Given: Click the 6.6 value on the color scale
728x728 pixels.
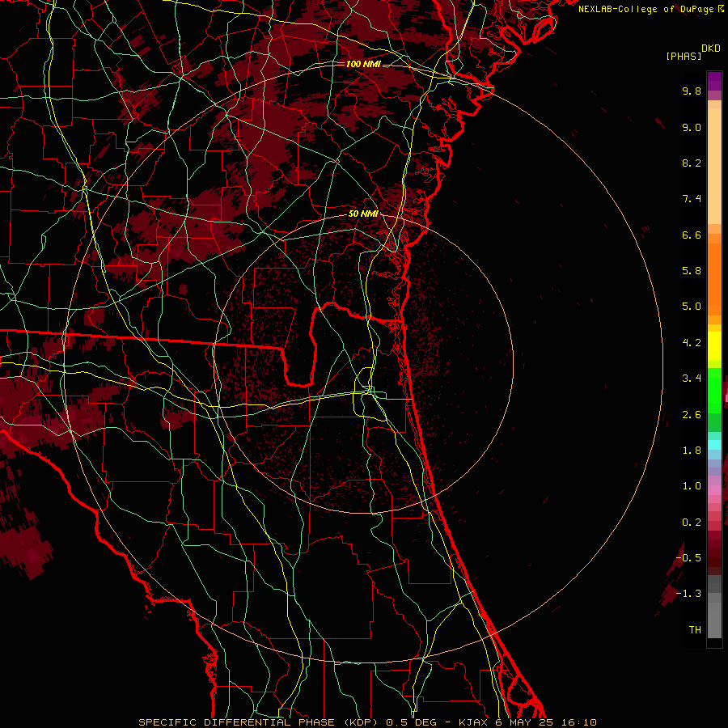Looking at the screenshot, I should (x=692, y=235).
